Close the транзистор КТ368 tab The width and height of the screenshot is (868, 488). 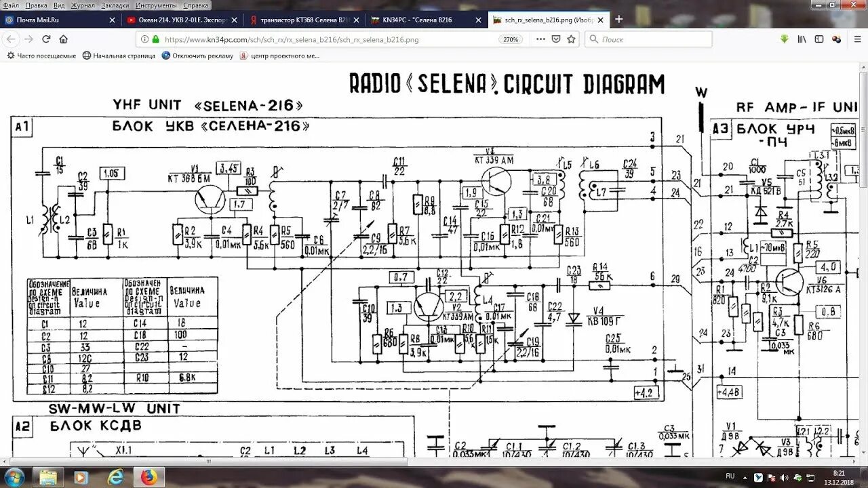pyautogui.click(x=356, y=20)
